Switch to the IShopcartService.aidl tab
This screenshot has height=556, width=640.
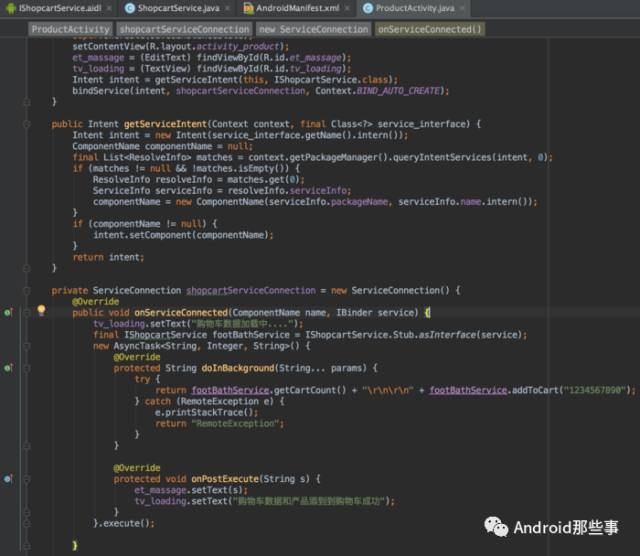click(x=60, y=8)
